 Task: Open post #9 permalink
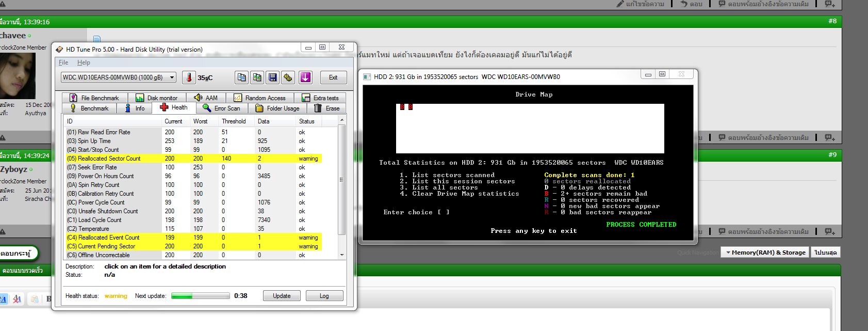832,154
